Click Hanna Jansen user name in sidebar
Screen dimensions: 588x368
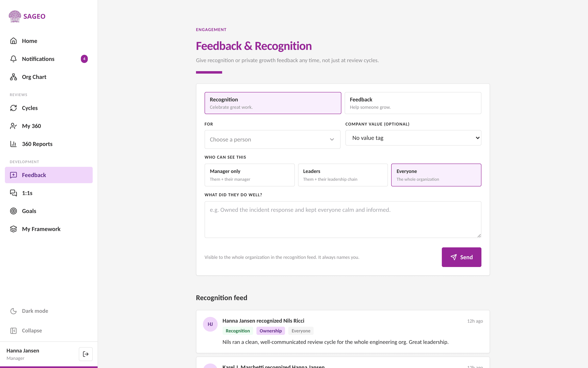[23, 351]
